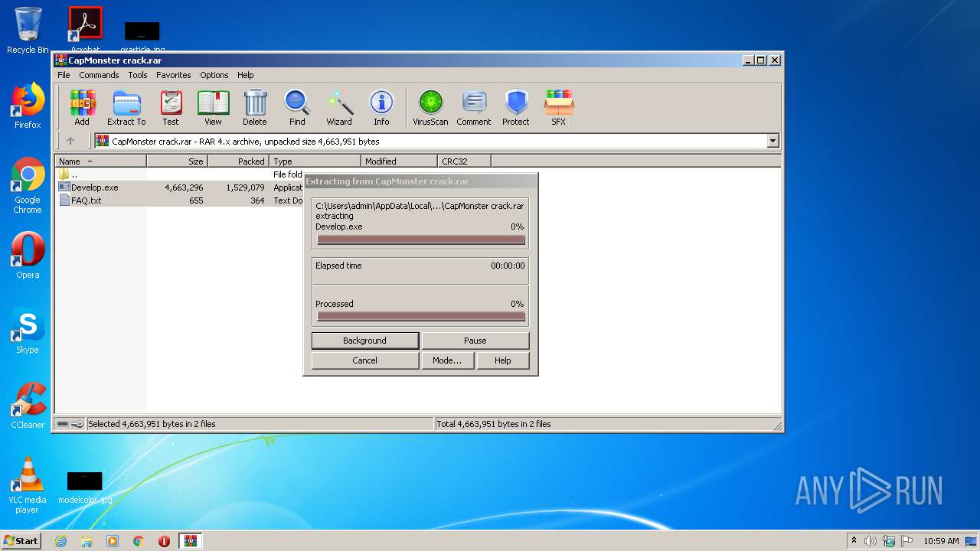This screenshot has height=551, width=980.
Task: Open the Favorites menu
Action: (174, 75)
